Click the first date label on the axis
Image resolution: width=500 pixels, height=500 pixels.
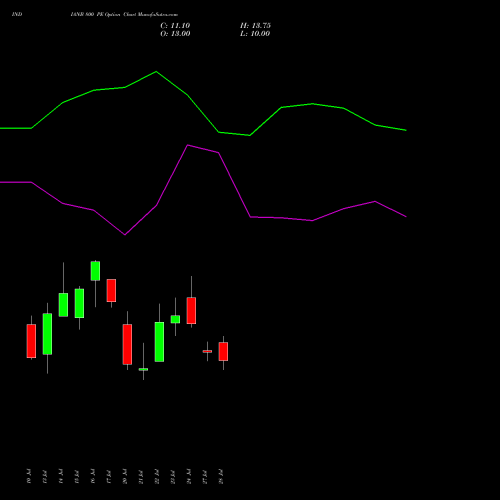pos(29,477)
